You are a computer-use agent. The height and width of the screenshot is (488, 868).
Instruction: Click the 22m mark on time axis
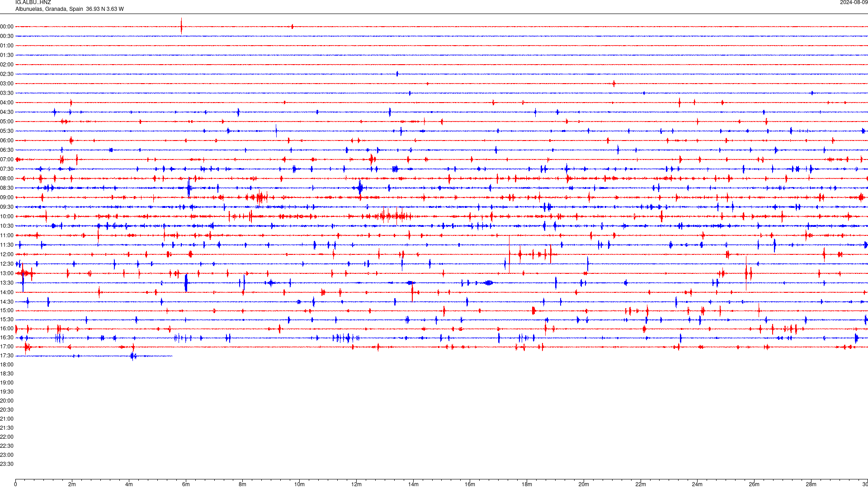[641, 484]
